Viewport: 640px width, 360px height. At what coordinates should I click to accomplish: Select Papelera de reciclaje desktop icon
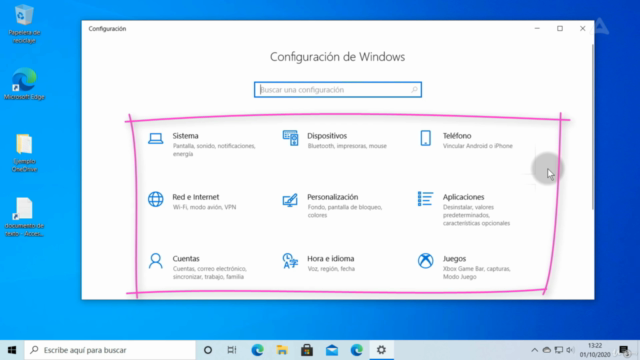tap(24, 24)
